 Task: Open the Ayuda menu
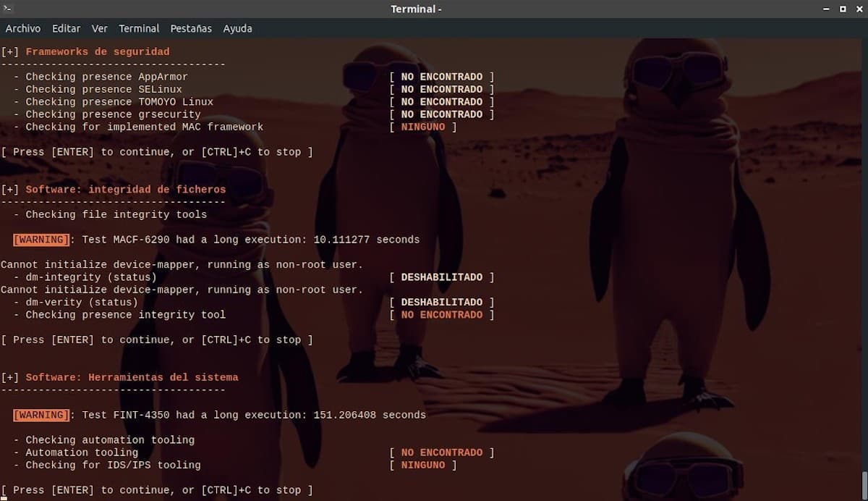click(237, 28)
